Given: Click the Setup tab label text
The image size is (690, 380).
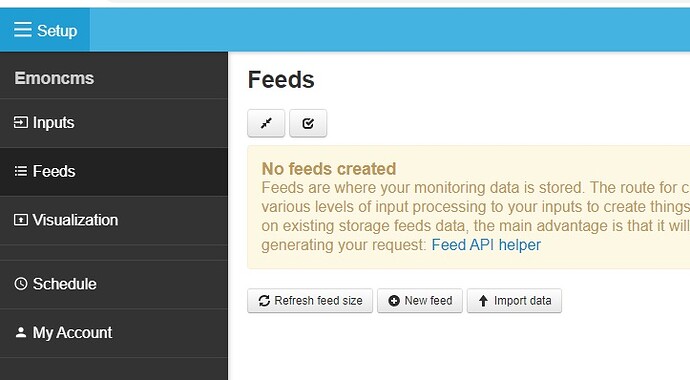Looking at the screenshot, I should (57, 31).
